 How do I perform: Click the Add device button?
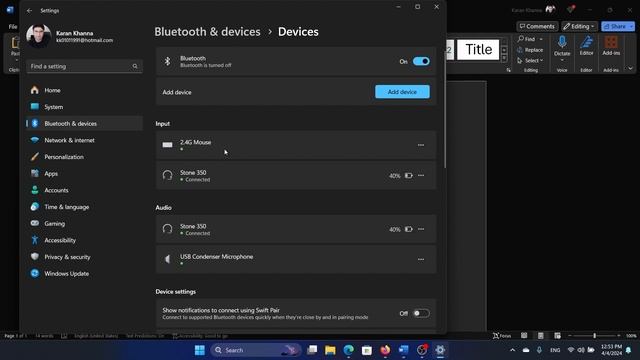pyautogui.click(x=402, y=92)
